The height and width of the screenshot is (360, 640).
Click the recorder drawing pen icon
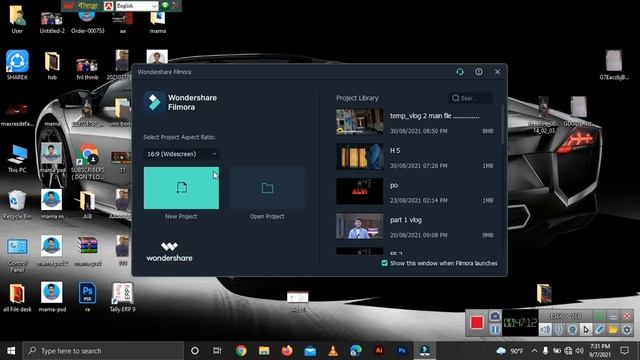click(600, 329)
